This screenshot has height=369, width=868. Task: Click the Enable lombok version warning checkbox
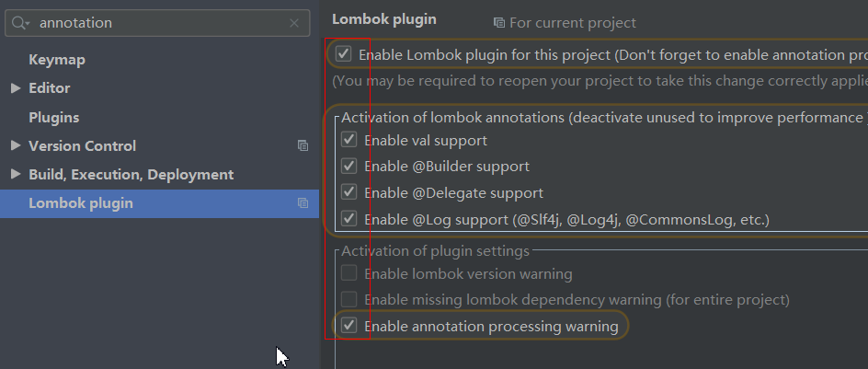pos(348,273)
